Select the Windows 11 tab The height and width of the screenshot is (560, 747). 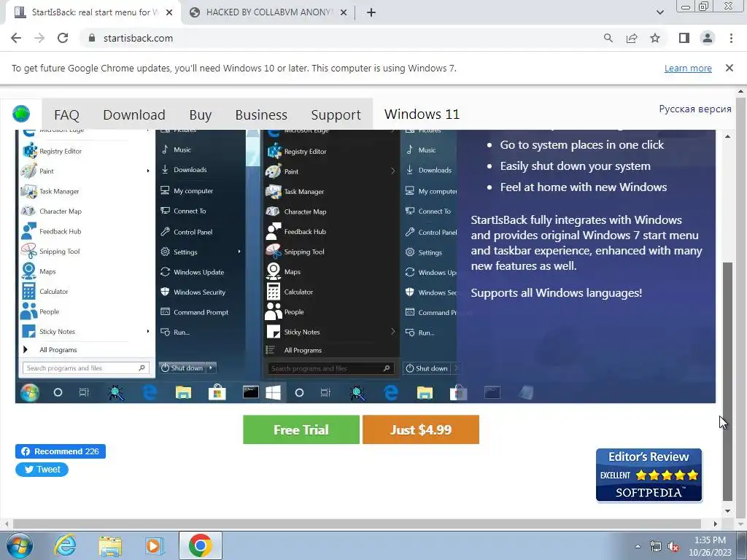[422, 114]
